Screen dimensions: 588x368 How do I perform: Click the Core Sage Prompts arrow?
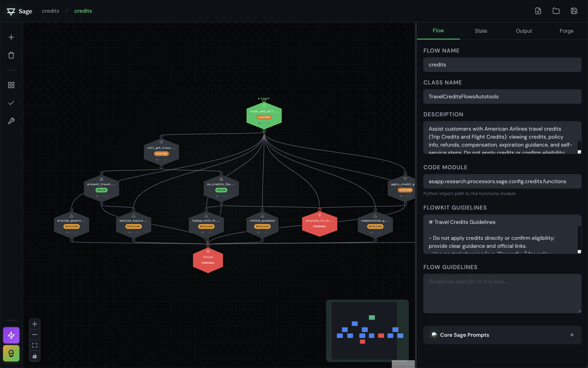[x=572, y=335]
